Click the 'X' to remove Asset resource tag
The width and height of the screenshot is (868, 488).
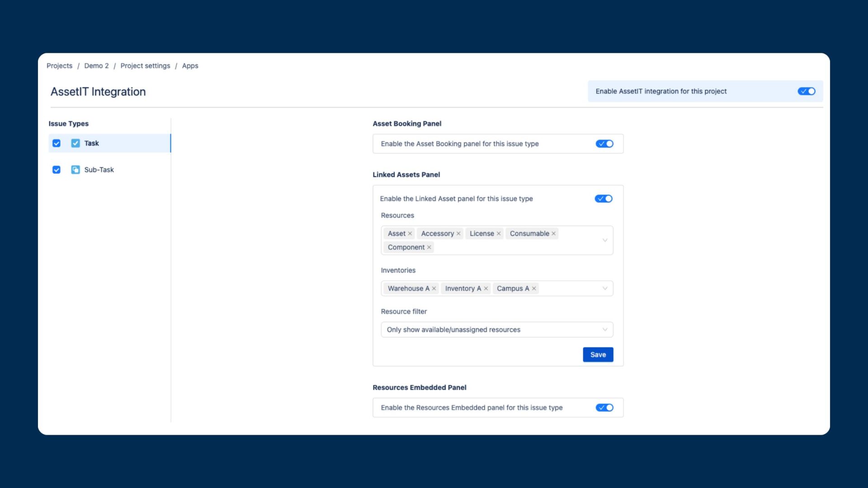[x=410, y=233]
